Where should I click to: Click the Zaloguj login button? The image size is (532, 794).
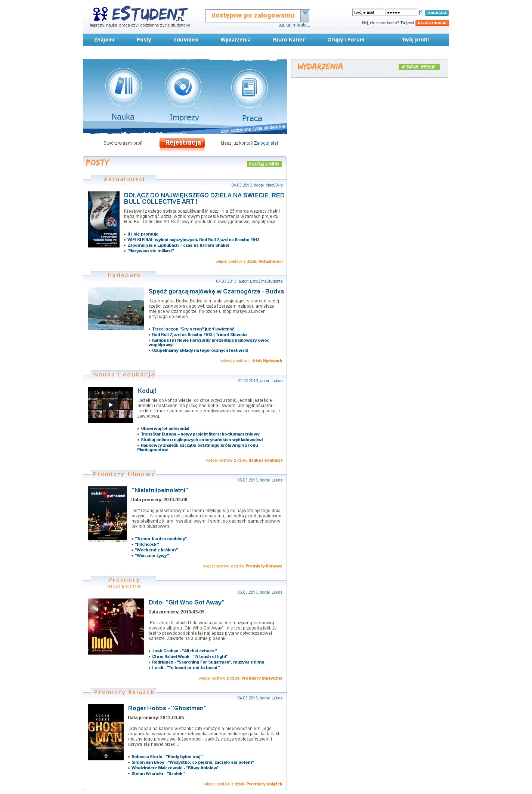(x=437, y=13)
